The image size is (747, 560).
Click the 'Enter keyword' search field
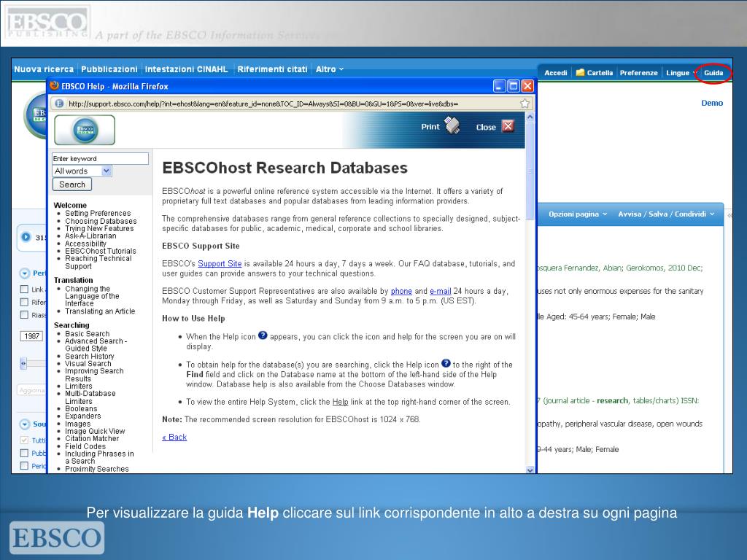tap(100, 158)
